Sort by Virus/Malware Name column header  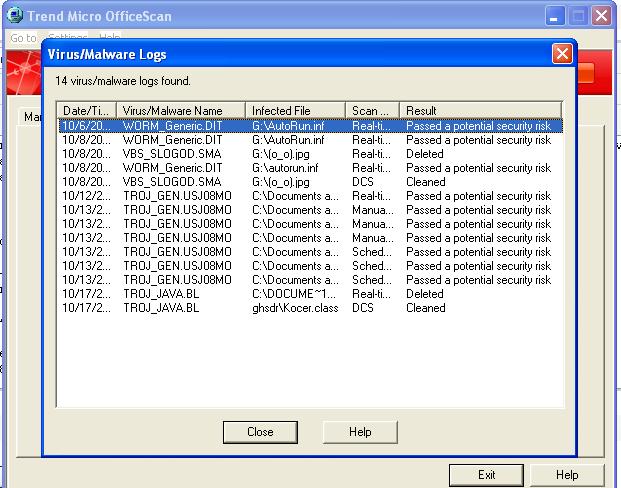click(x=181, y=111)
